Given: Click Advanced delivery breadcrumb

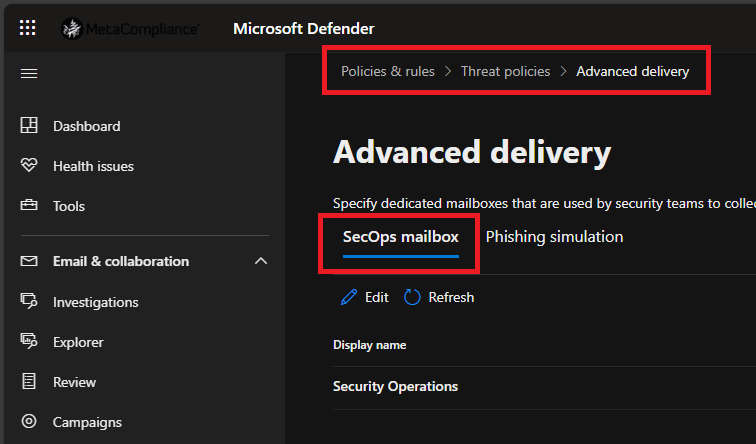Looking at the screenshot, I should (633, 71).
